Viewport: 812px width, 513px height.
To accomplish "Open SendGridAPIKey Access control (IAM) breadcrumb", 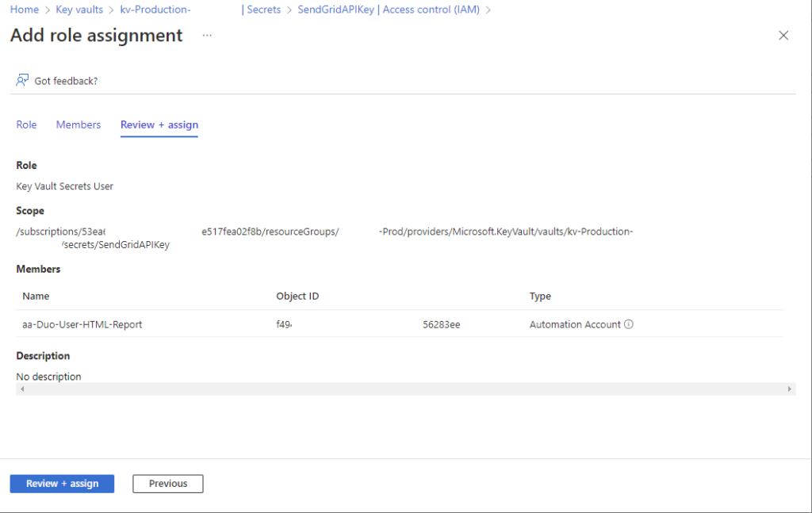I will tap(389, 10).
